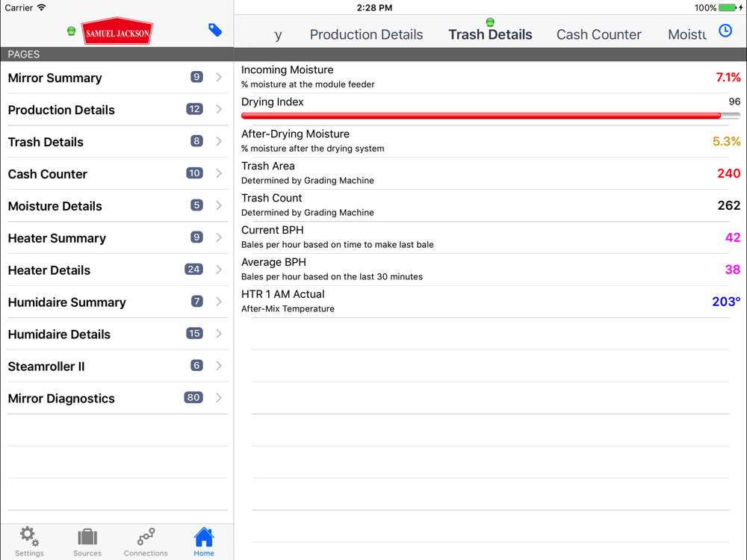
Task: Tap the 96 drying index value
Action: pyautogui.click(x=734, y=102)
